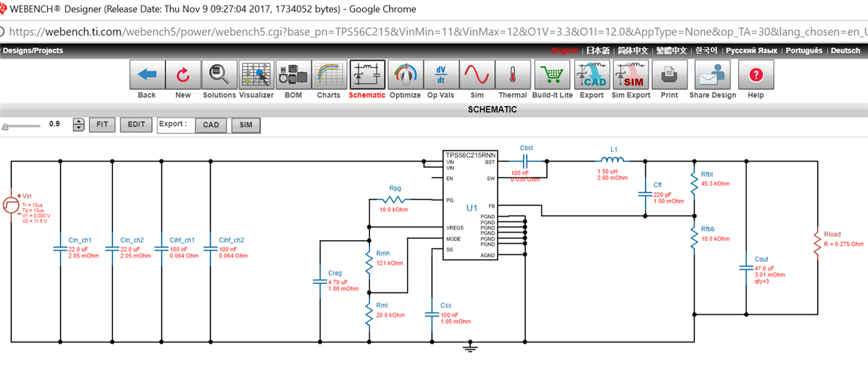Click the FIT button
Viewport: 868px width, 365px height.
(x=102, y=125)
